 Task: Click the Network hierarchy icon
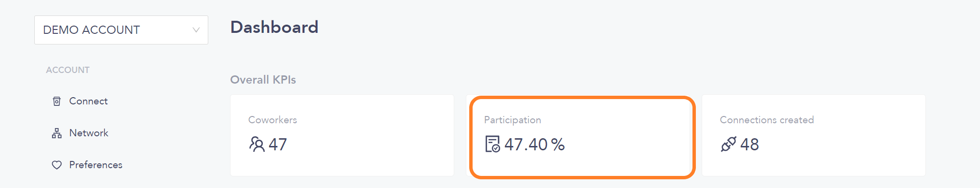click(x=57, y=133)
